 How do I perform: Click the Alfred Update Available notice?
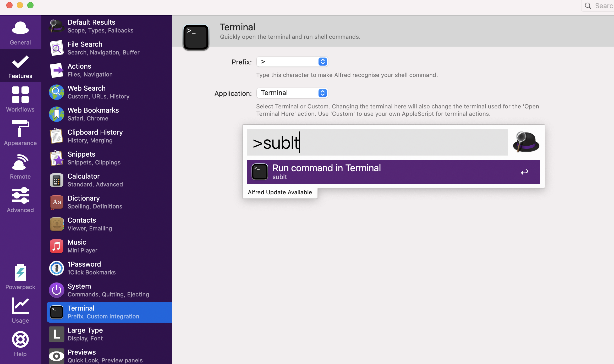(280, 192)
